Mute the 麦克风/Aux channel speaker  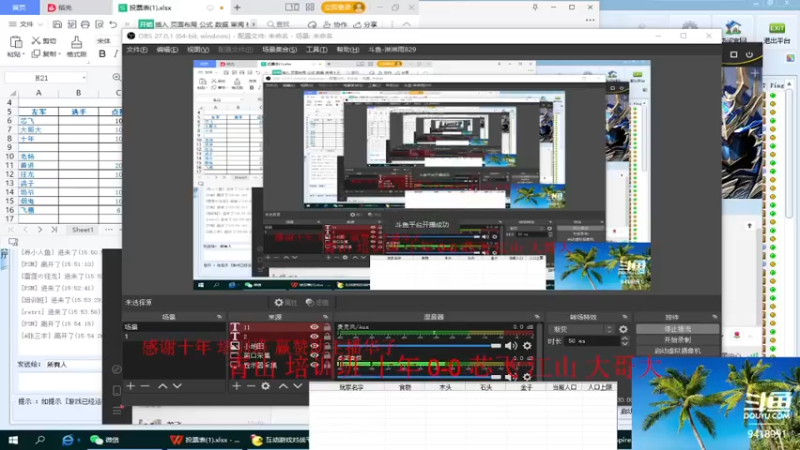tap(511, 346)
